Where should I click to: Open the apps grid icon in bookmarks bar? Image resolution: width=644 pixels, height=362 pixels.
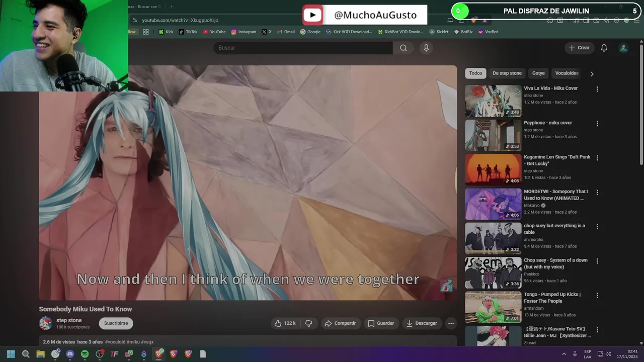coord(146,32)
